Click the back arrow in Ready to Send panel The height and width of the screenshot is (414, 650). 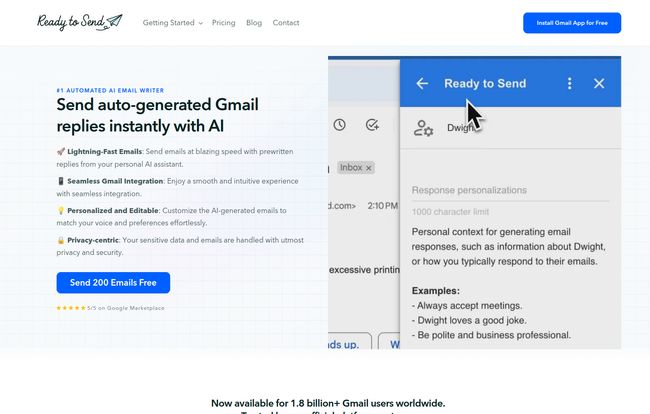[x=422, y=83]
